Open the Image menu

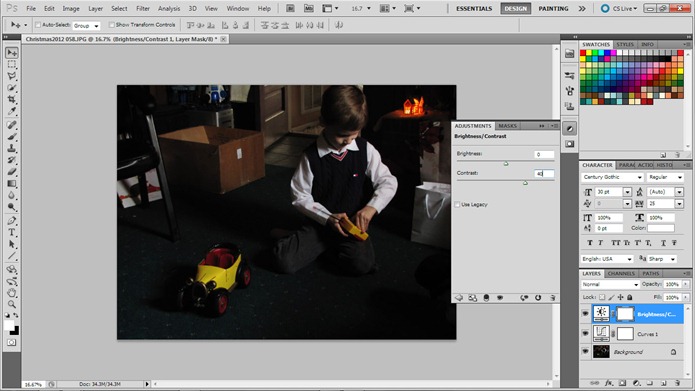[71, 8]
